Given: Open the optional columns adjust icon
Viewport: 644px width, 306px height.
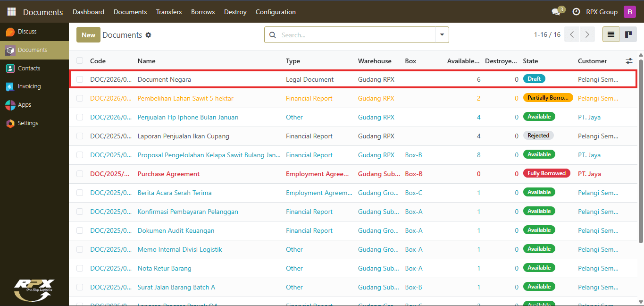Looking at the screenshot, I should pos(629,61).
